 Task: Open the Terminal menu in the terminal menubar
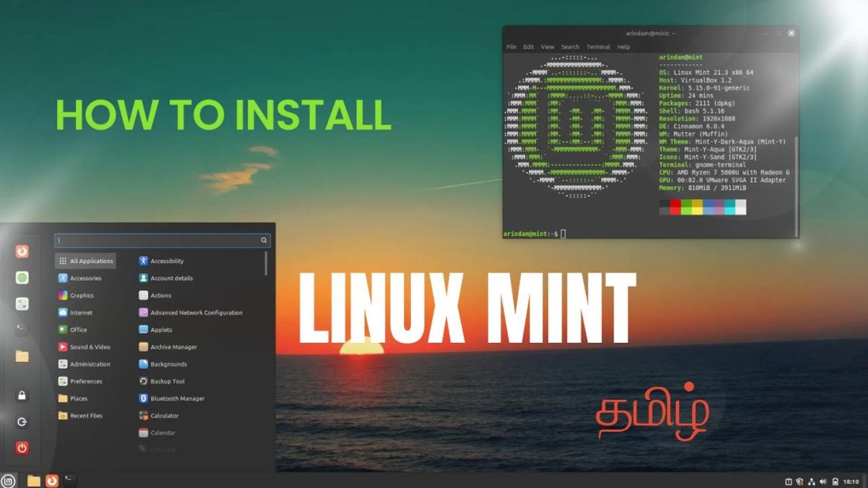598,47
